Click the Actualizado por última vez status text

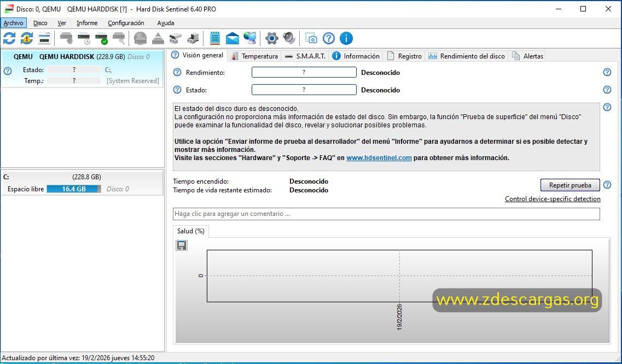[x=78, y=357]
